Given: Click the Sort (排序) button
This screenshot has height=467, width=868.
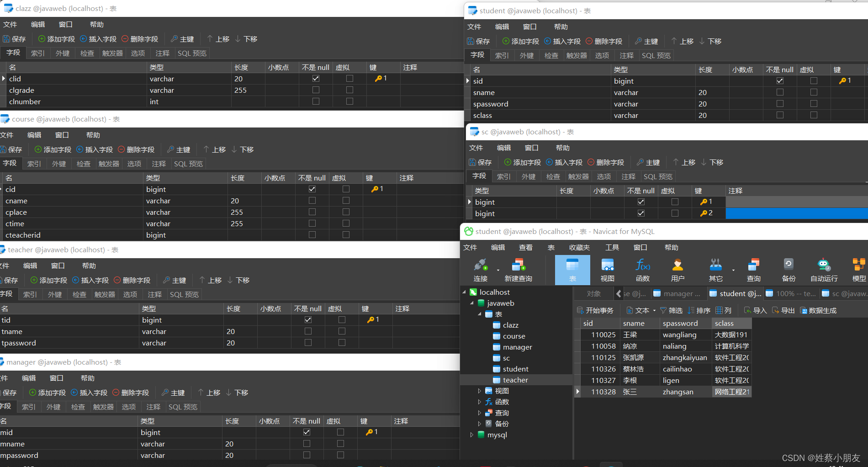Looking at the screenshot, I should coord(699,310).
